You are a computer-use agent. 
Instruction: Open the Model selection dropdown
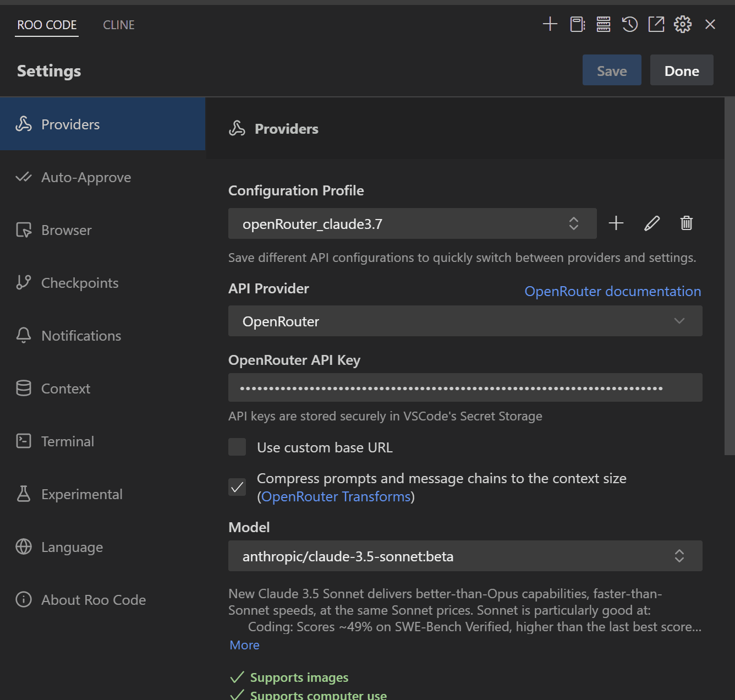[465, 556]
